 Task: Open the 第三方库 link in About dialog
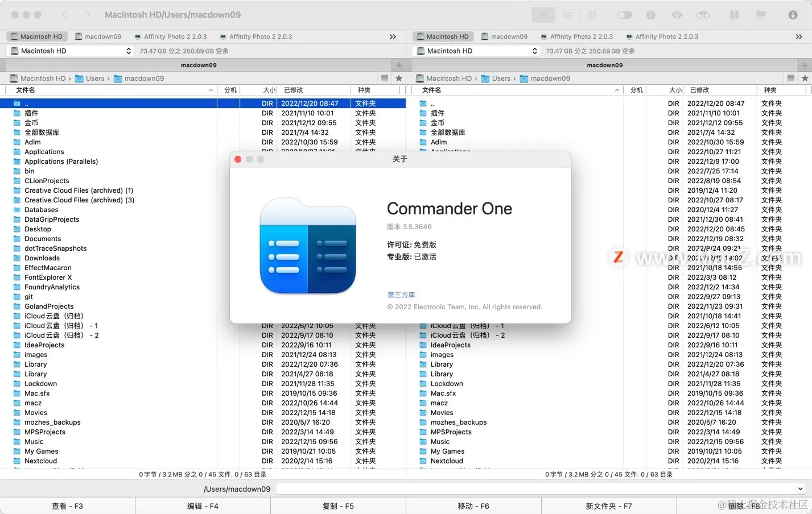[x=401, y=295]
